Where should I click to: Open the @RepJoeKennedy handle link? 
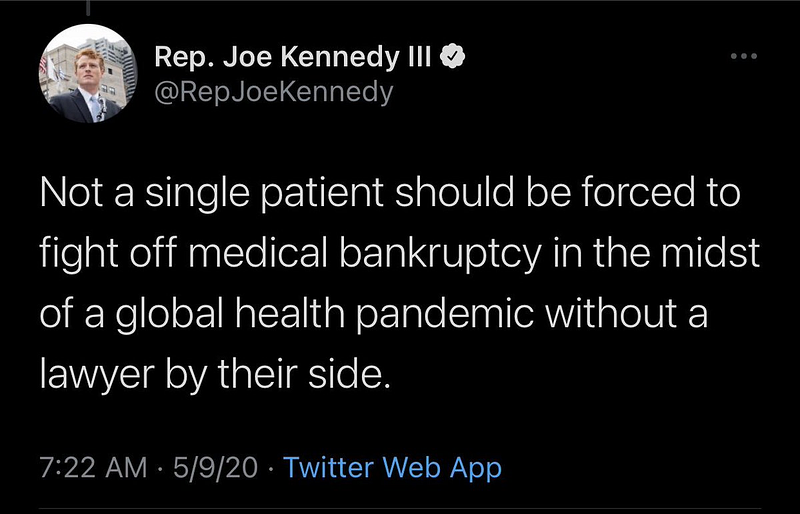pyautogui.click(x=273, y=92)
